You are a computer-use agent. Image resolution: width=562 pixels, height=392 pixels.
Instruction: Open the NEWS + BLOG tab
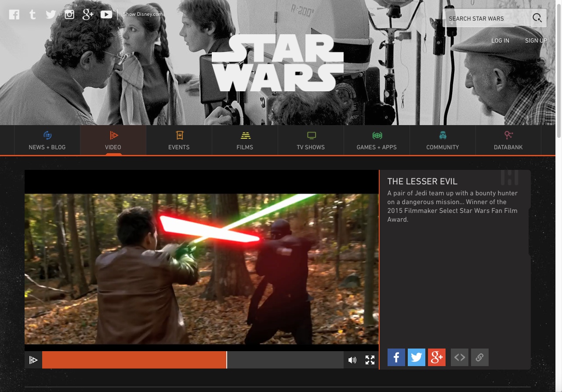[47, 140]
